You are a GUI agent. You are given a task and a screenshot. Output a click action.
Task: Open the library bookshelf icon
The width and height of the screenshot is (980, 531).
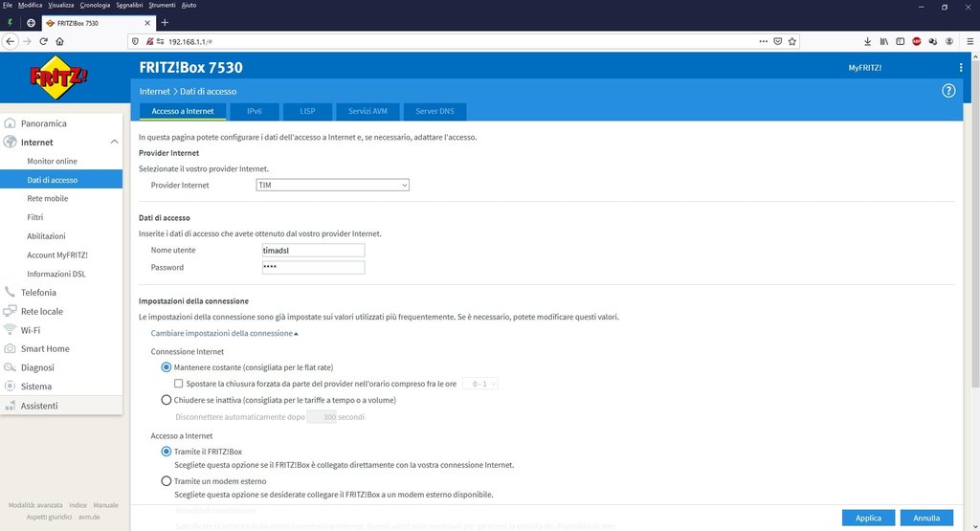(883, 41)
